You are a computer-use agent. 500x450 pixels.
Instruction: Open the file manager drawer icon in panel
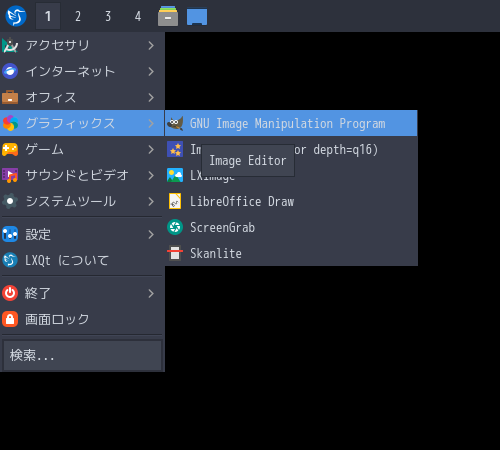click(x=168, y=16)
